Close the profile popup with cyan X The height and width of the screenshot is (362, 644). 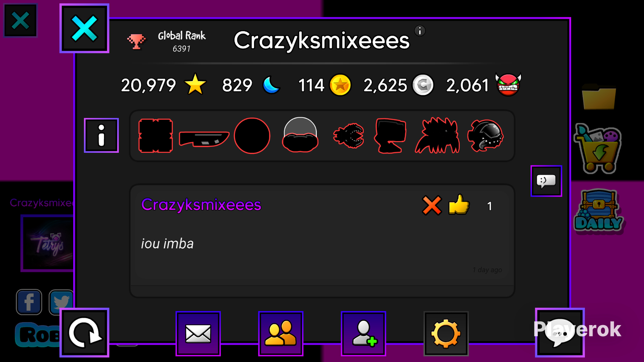point(84,28)
